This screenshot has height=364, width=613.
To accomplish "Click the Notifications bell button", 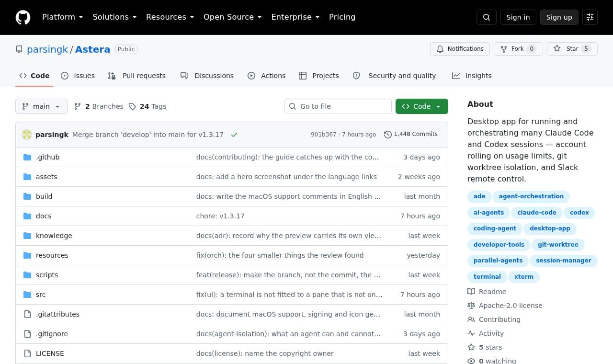I will point(460,49).
